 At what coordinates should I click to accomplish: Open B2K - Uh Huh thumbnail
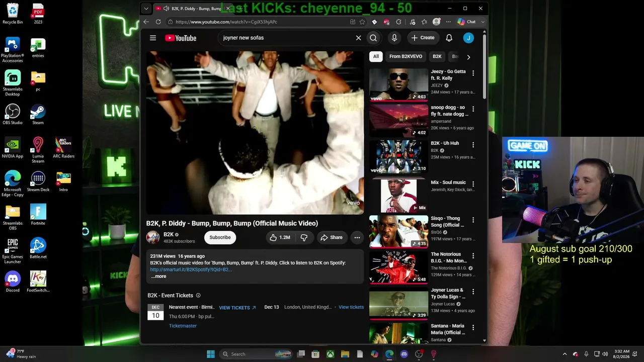[398, 156]
